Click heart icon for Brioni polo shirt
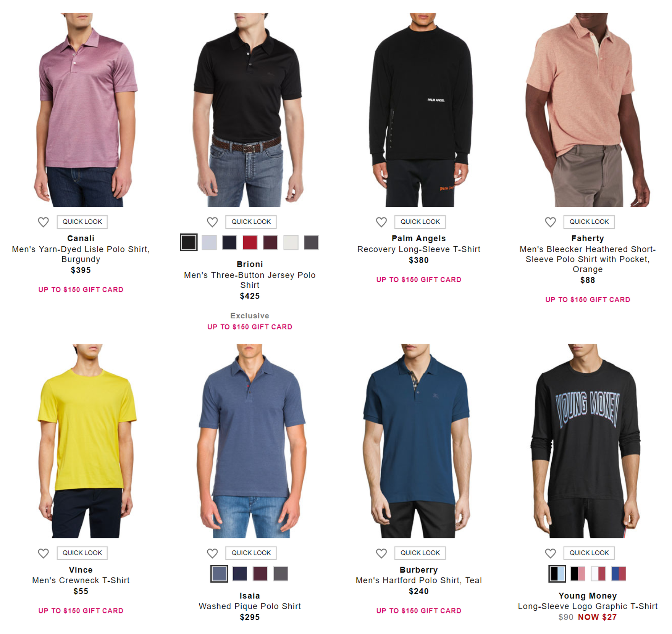 [212, 222]
